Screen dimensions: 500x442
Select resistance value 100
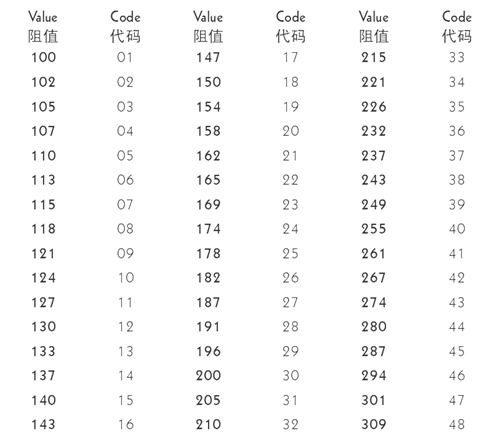coord(44,57)
